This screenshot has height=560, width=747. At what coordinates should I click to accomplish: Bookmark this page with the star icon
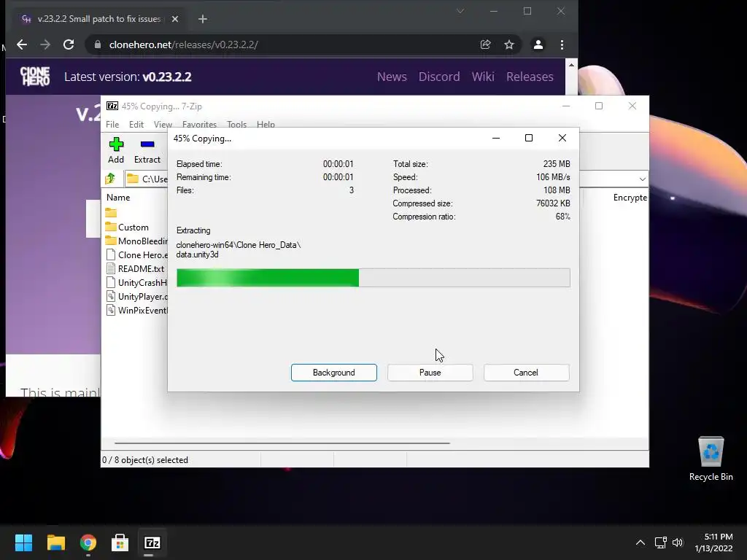[508, 44]
